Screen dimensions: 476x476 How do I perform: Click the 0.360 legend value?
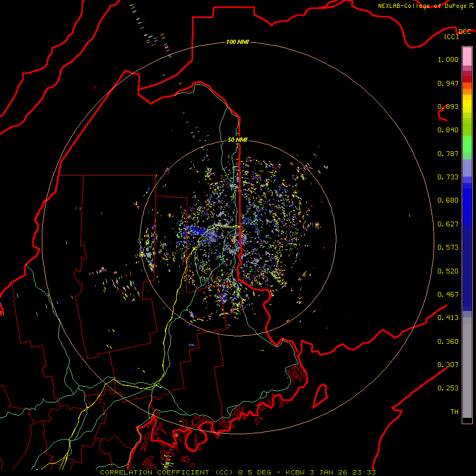point(448,342)
